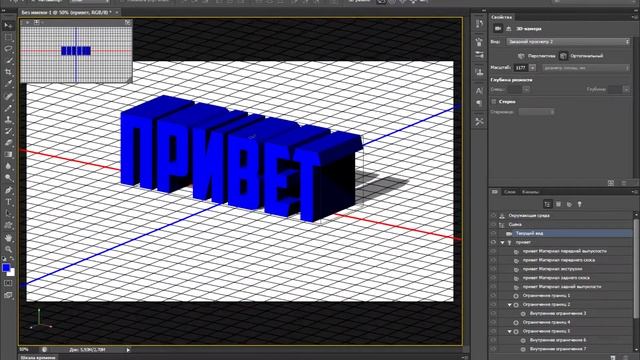Toggle eye for Ограничение границы 5

(x=493, y=331)
